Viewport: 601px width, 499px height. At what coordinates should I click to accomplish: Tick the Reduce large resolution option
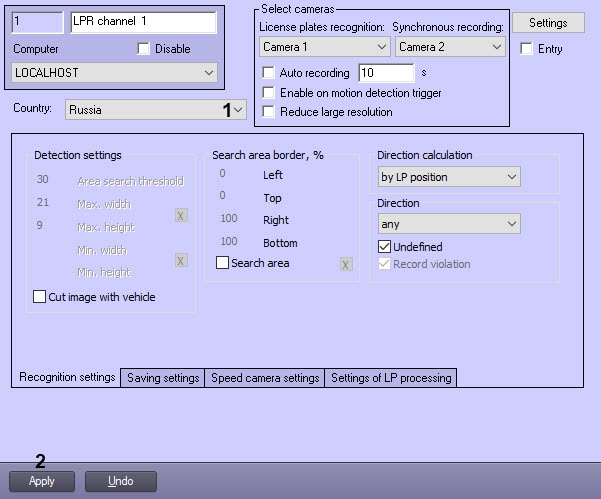click(x=268, y=112)
